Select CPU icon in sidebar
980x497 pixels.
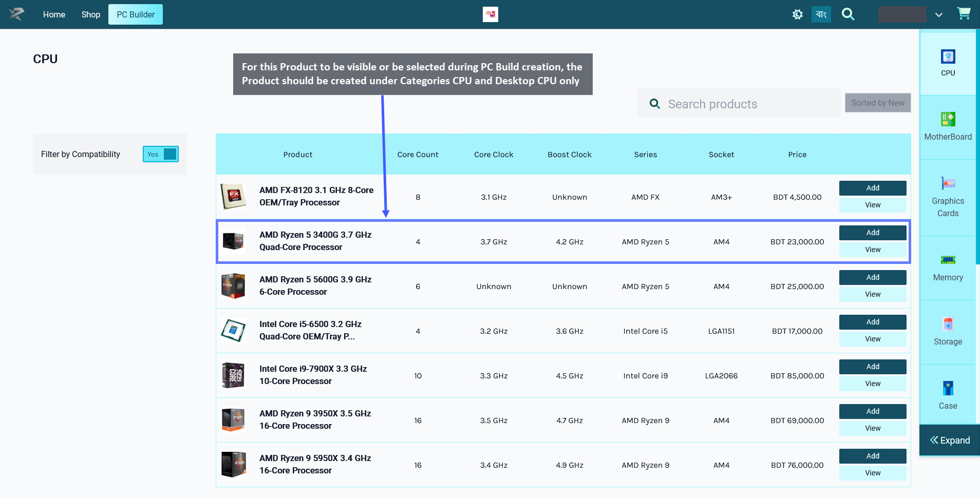(948, 56)
